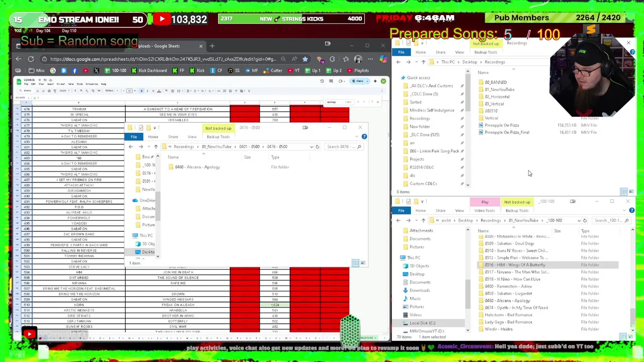Open recent locations dropdown in Recordings window
This screenshot has height=362, width=644.
(x=417, y=62)
